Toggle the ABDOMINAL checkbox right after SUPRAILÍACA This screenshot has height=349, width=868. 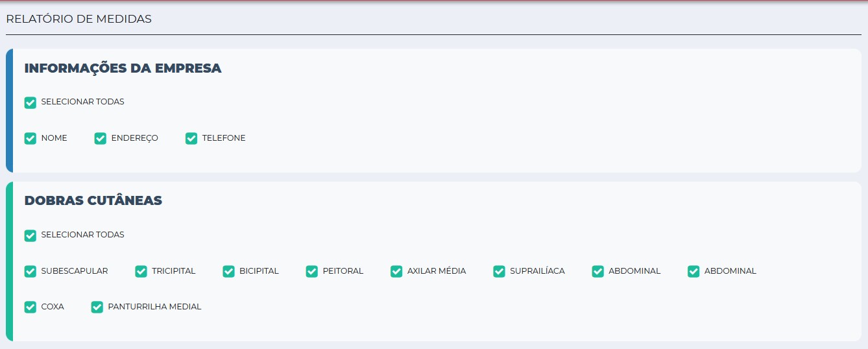tap(597, 271)
